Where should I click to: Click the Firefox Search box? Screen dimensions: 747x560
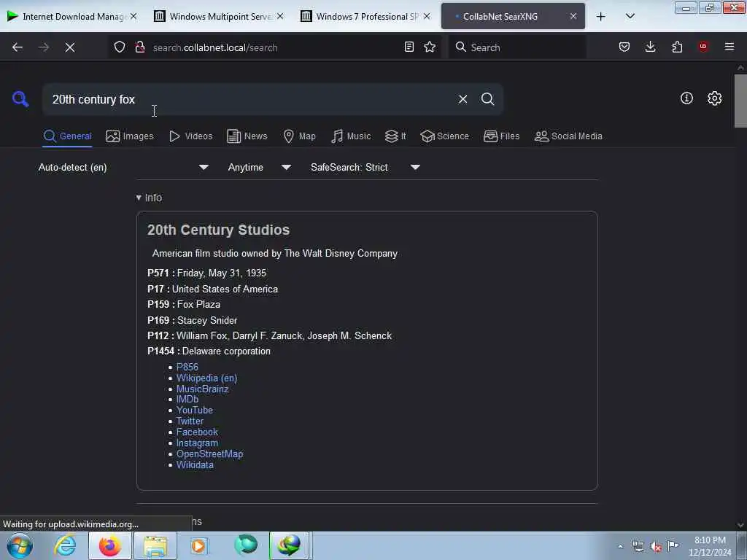(x=517, y=47)
